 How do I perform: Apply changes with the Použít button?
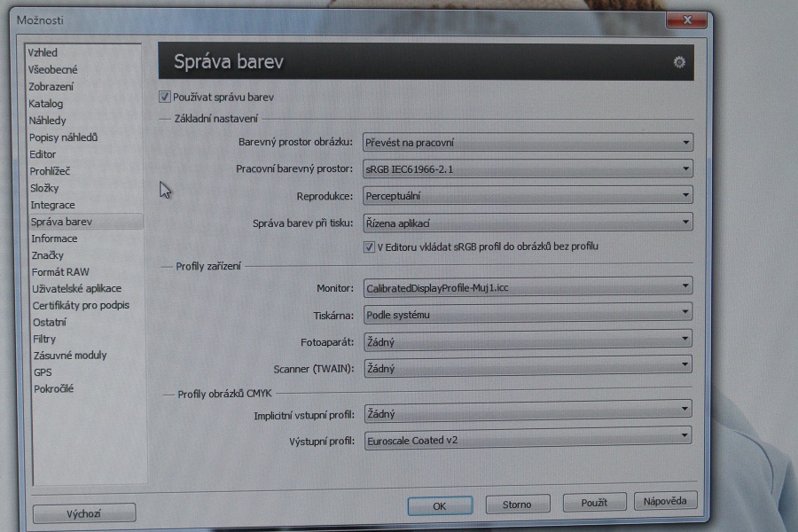point(594,503)
